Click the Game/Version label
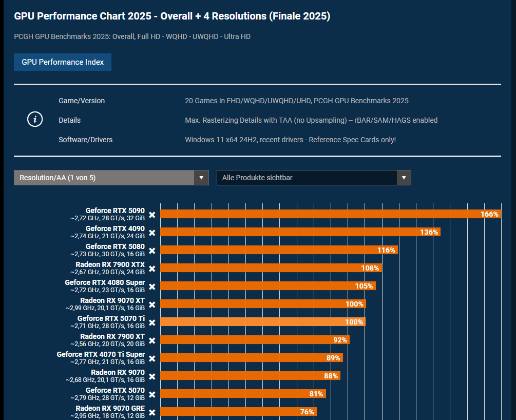The width and height of the screenshot is (516, 420). click(82, 101)
